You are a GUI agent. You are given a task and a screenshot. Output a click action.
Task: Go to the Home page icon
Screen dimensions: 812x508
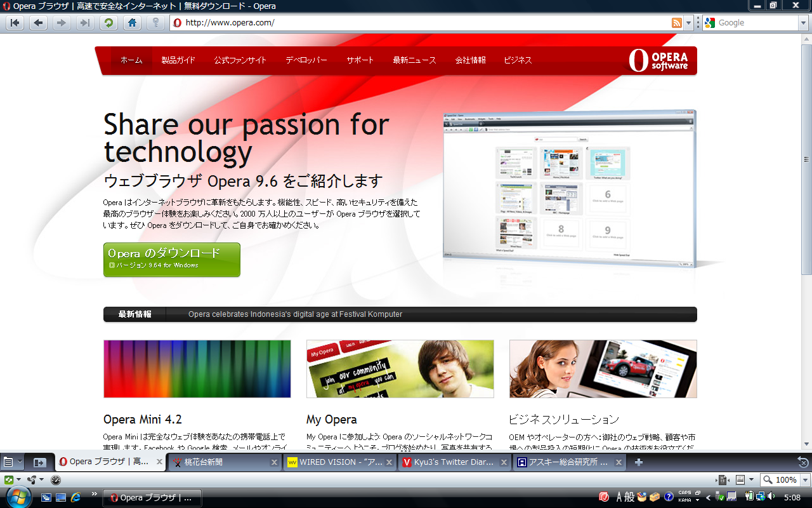(132, 23)
